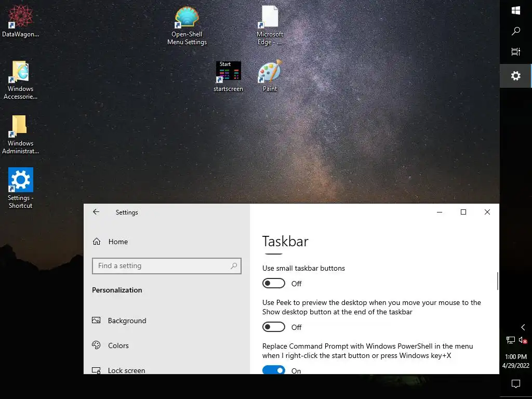Click the Settings gear taskbar button

[516, 76]
